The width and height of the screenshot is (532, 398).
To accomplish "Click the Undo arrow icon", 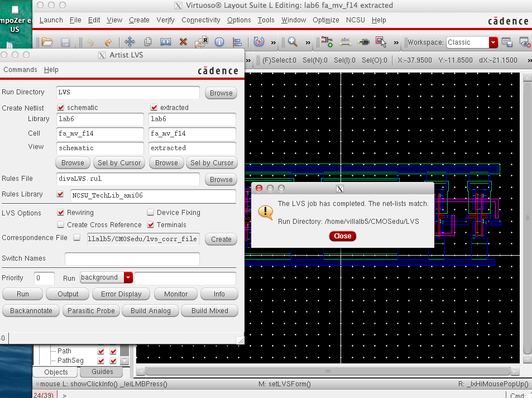I will (90, 42).
